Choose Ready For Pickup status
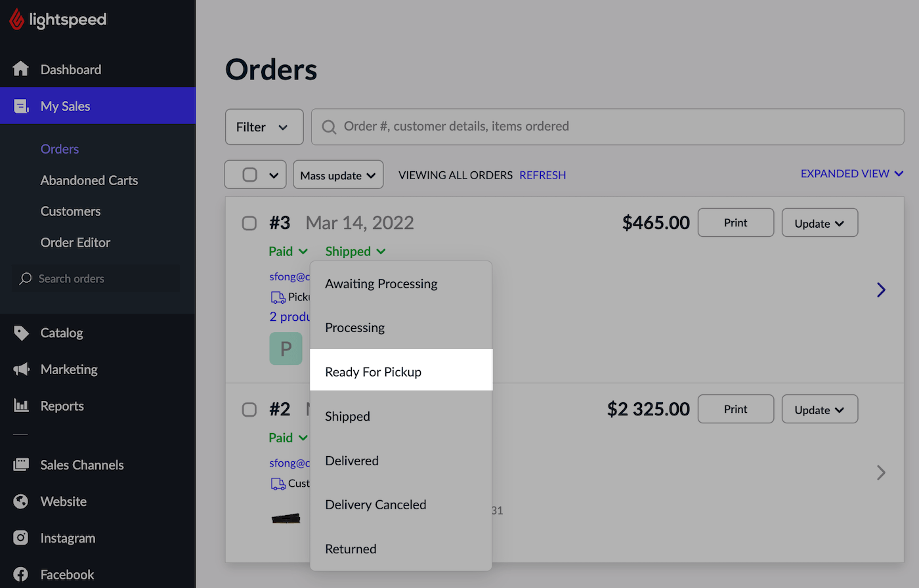919x588 pixels. tap(374, 372)
